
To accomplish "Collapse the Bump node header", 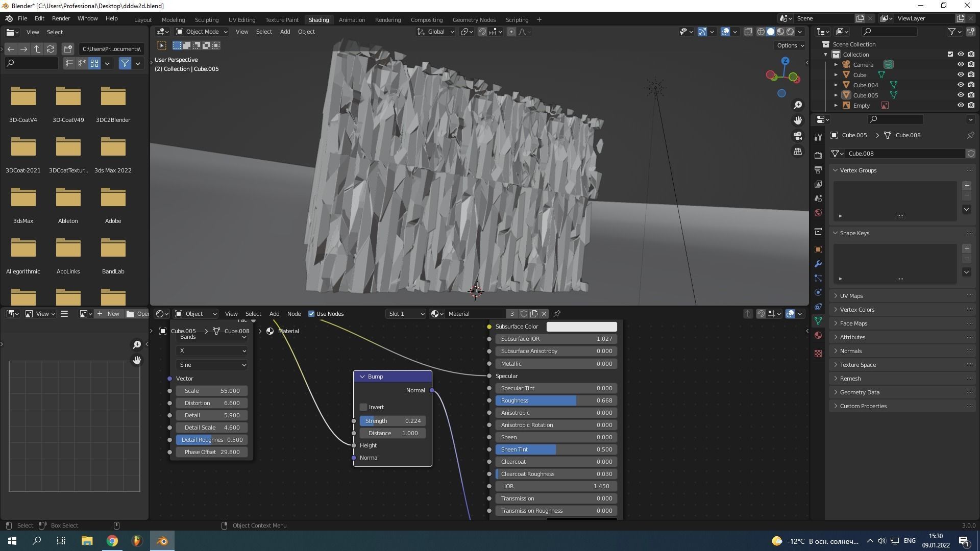I will click(x=362, y=376).
